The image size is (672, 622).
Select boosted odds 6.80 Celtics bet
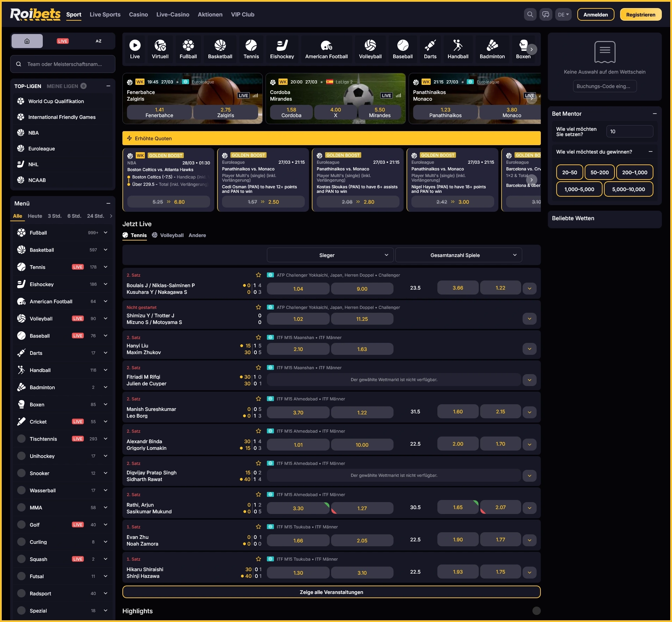tap(168, 202)
